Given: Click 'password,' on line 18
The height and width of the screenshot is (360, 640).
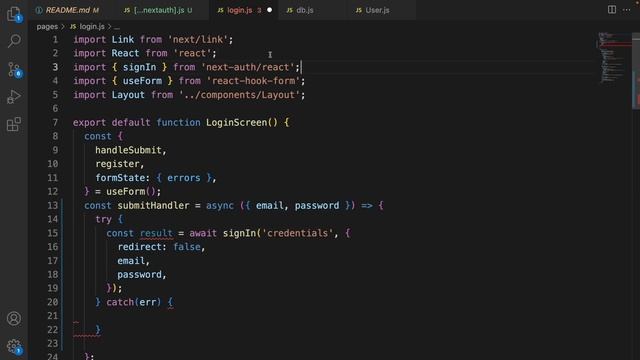Looking at the screenshot, I should click(x=142, y=275).
